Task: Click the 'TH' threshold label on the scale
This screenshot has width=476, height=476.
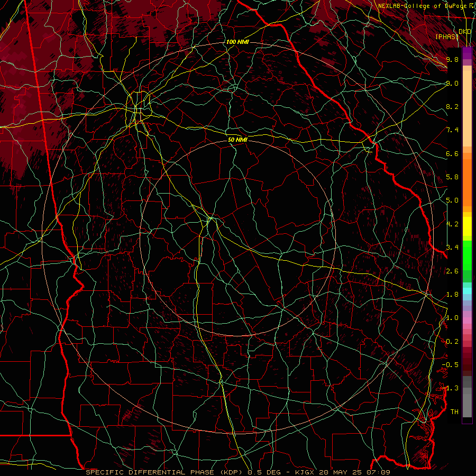Action: 454,412
